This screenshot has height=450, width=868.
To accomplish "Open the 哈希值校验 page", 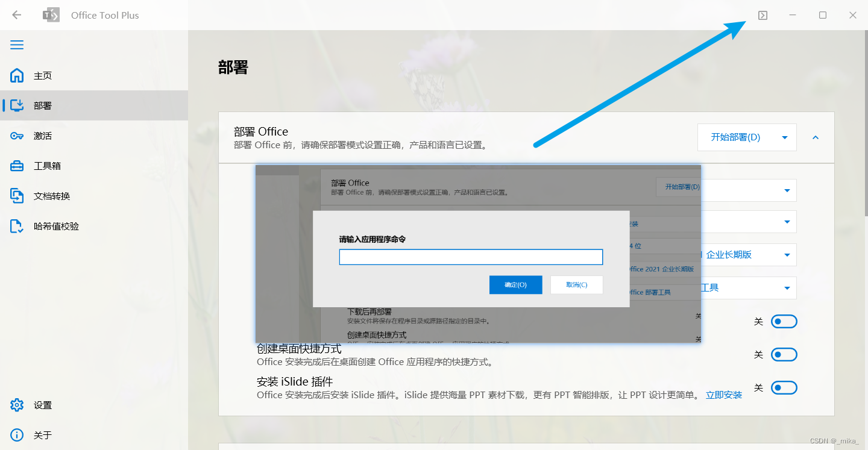I will [94, 226].
